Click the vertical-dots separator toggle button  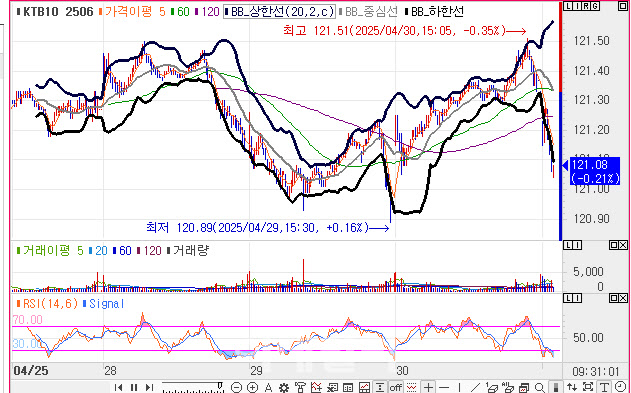coord(379,387)
